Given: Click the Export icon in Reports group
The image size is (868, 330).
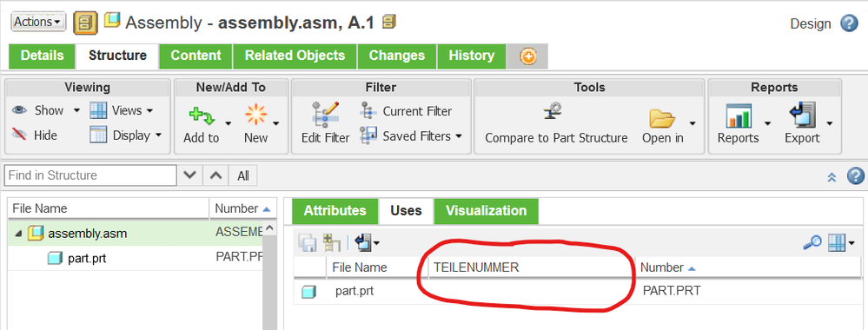Looking at the screenshot, I should pos(800,115).
